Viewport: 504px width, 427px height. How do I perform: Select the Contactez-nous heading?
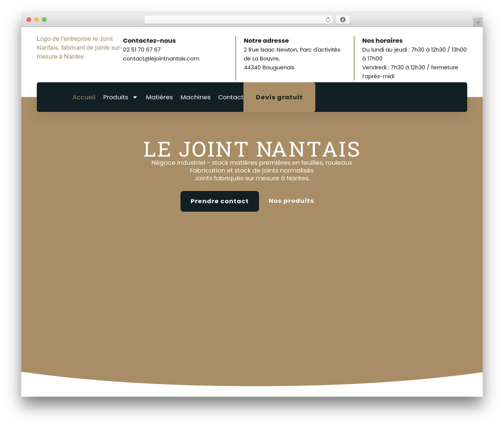click(149, 41)
